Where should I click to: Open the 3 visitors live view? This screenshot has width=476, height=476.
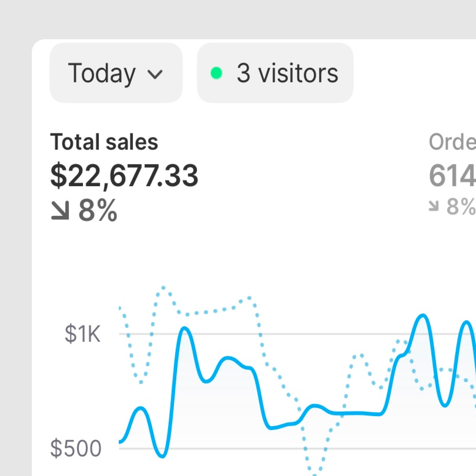click(x=275, y=73)
